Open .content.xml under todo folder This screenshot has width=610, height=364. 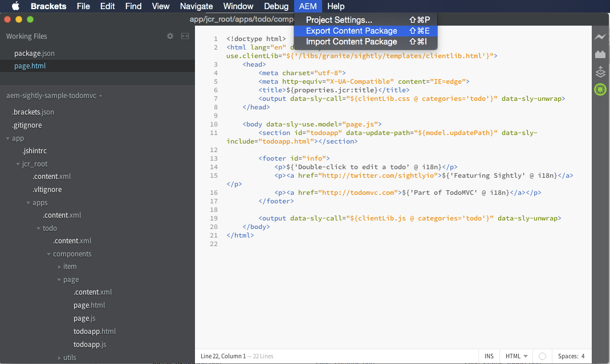(72, 241)
